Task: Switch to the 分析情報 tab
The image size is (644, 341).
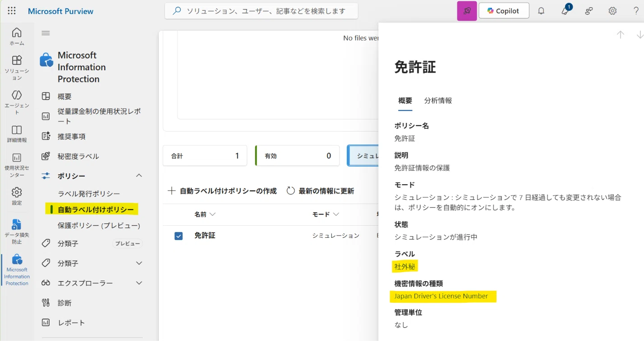Action: click(x=438, y=101)
